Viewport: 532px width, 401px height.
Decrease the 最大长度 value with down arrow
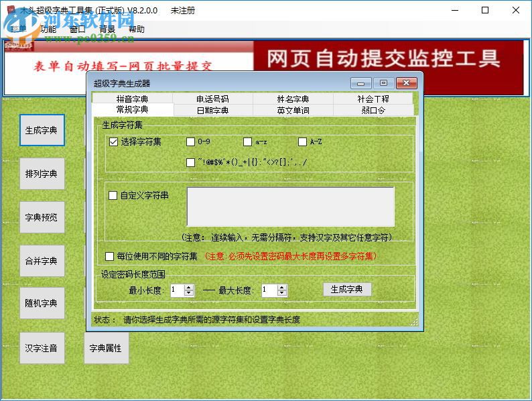[282, 293]
